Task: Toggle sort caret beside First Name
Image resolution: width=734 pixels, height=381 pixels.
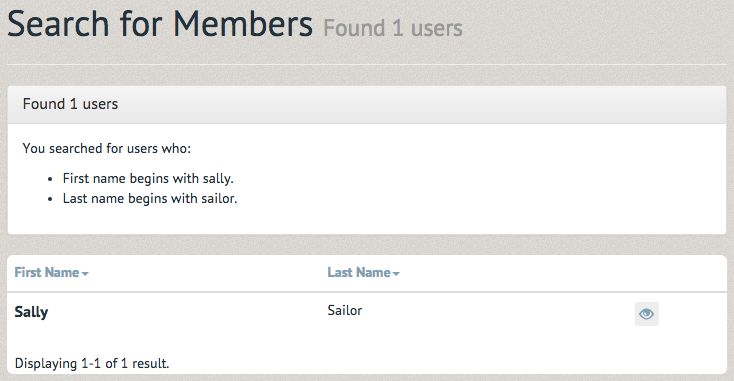Action: click(85, 274)
